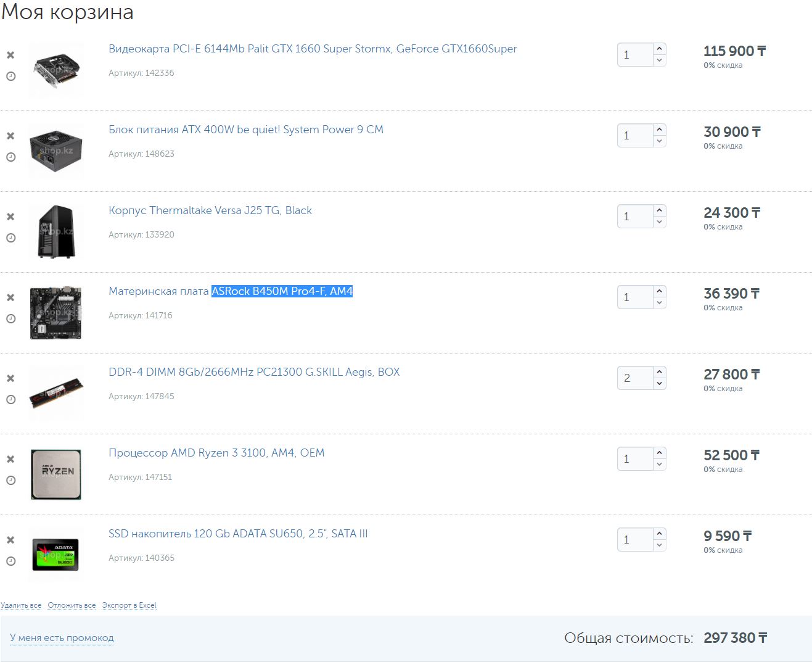Increase quantity of ASRock B450M motherboard
Viewport: 812px width, 662px height.
[659, 291]
